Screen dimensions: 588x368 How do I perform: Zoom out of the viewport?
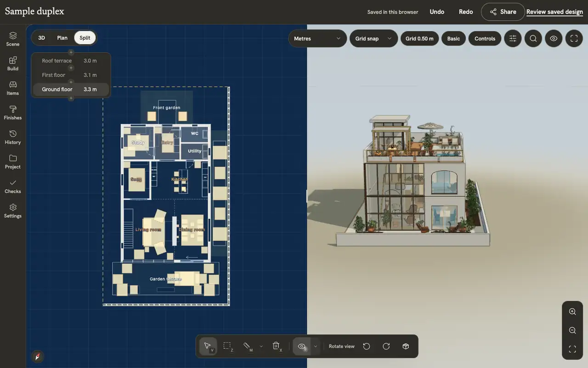coord(572,330)
